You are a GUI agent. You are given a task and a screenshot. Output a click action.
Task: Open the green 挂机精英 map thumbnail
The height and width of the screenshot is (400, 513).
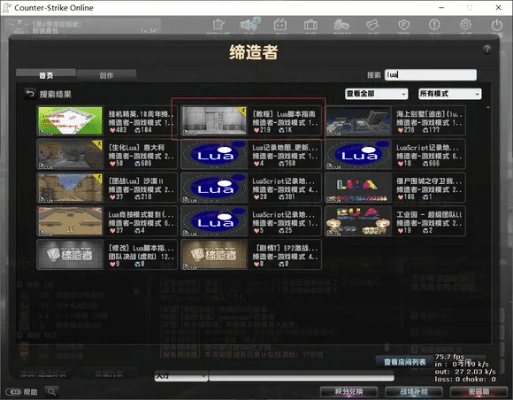[70, 121]
